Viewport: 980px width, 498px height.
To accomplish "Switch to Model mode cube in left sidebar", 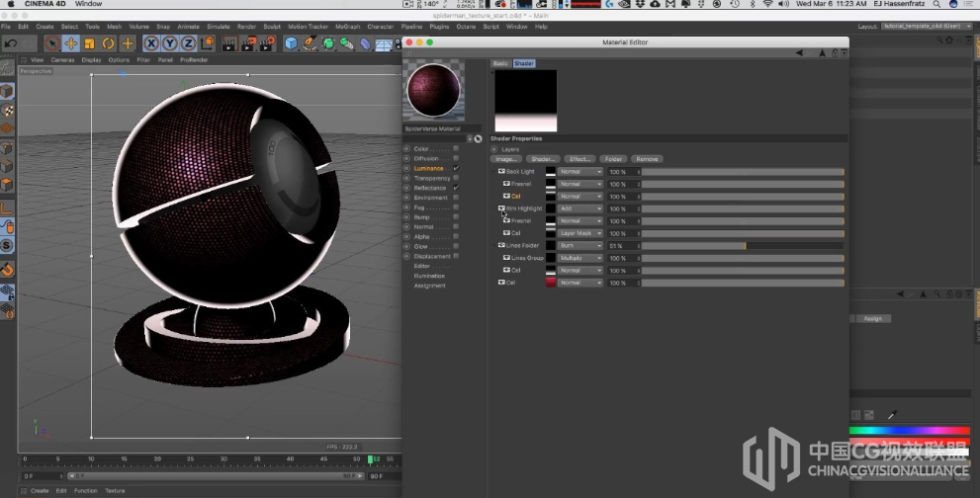I will [7, 91].
